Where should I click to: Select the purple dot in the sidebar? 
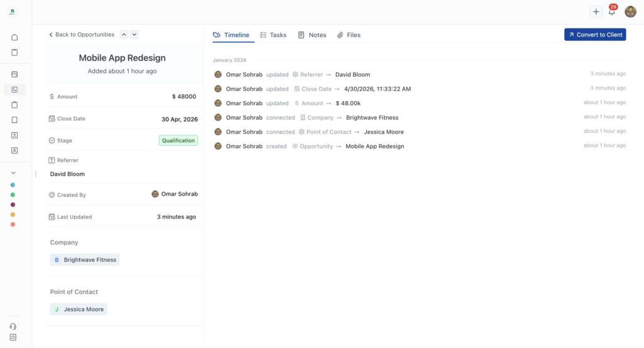[13, 205]
